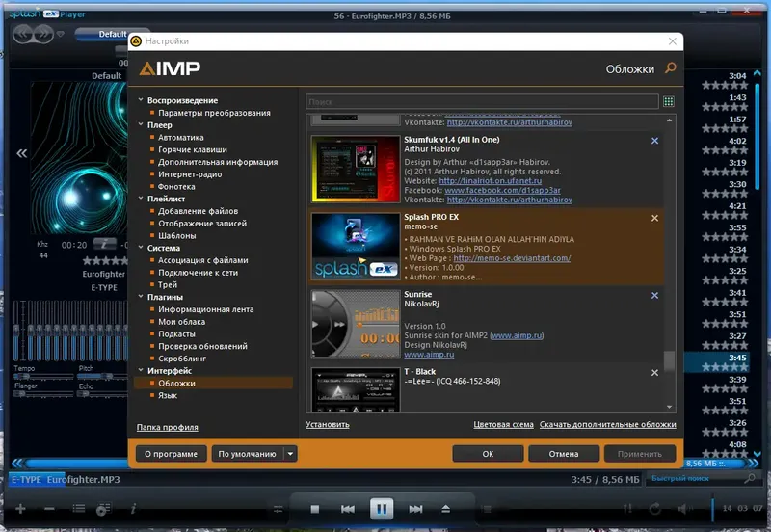This screenshot has height=532, width=771.
Task: Click the quick search magnifier icon in player
Action: pos(750,477)
